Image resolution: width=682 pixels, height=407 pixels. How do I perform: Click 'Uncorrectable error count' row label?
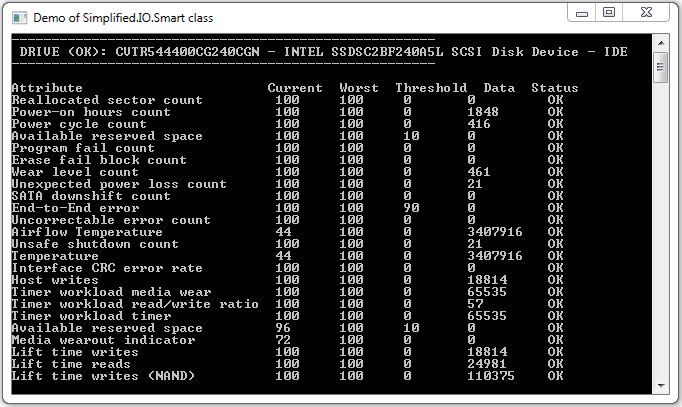pyautogui.click(x=111, y=220)
